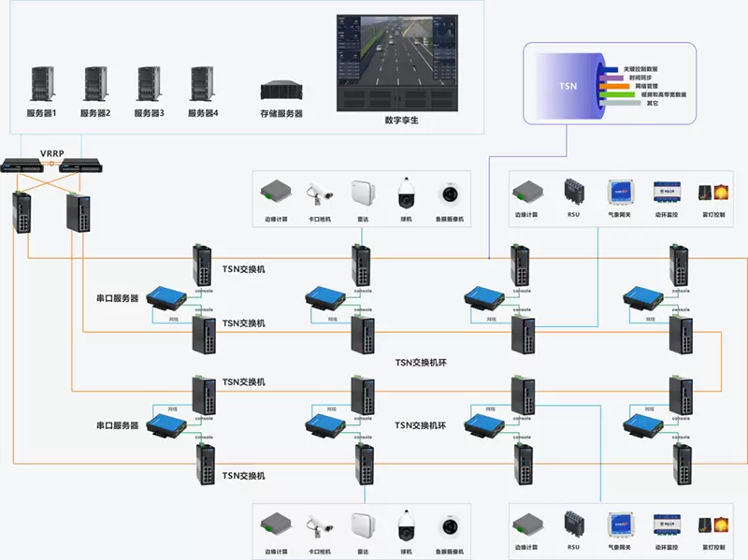The height and width of the screenshot is (560, 748).
Task: Click the upper-left 串口服务器 label
Action: click(x=118, y=299)
